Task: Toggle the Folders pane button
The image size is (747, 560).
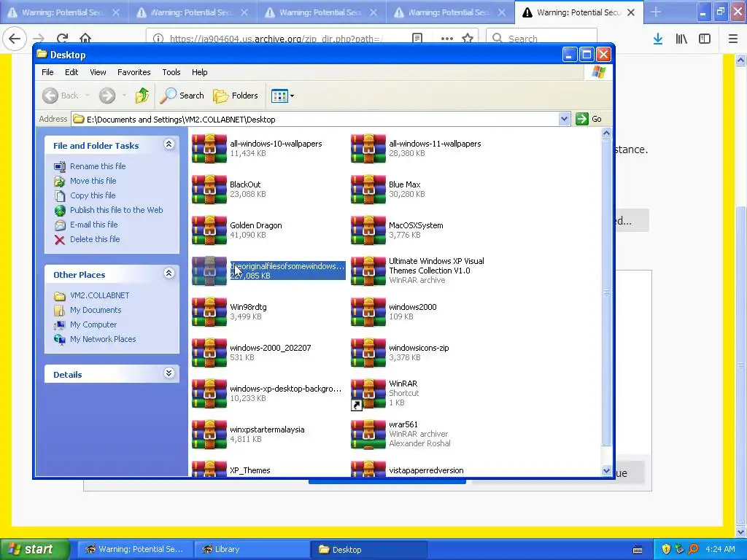Action: (x=236, y=96)
